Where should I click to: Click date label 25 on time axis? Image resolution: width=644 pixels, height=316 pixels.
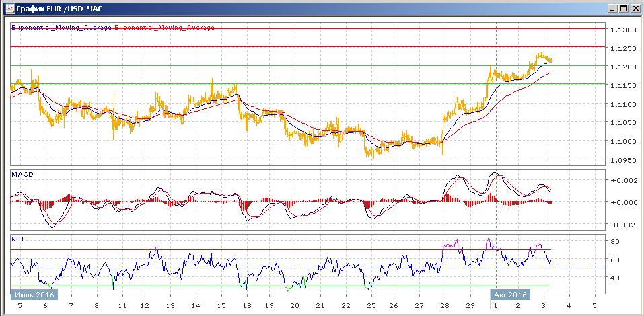[x=371, y=306]
